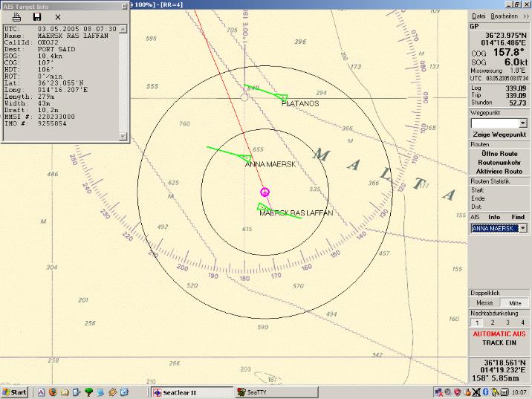Click SeaClear II taskbar button
The width and height of the screenshot is (532, 399).
pyautogui.click(x=192, y=392)
